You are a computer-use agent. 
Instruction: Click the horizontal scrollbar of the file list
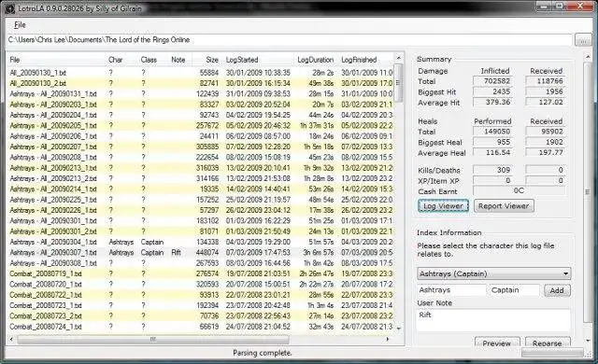click(152, 339)
